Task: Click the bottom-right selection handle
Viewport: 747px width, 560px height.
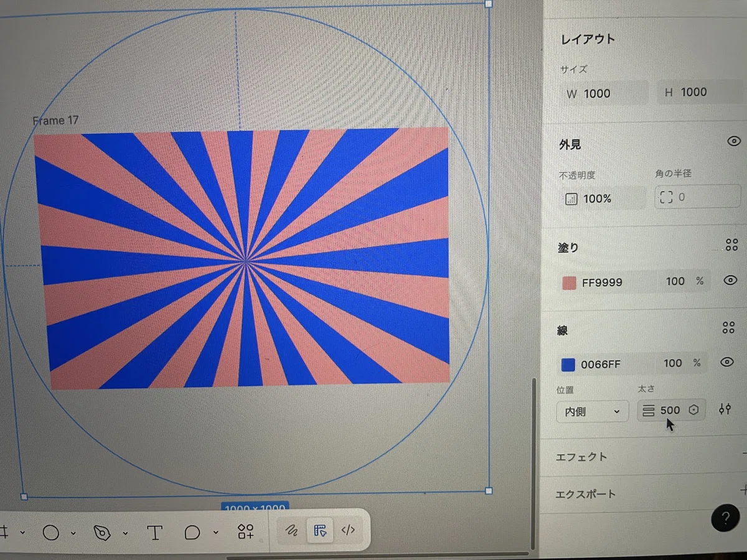Action: [x=489, y=491]
